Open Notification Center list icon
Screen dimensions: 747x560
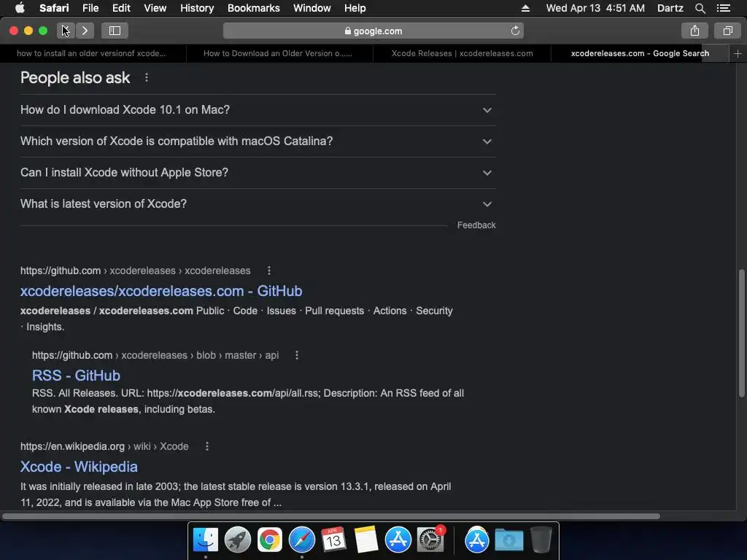[x=724, y=8]
